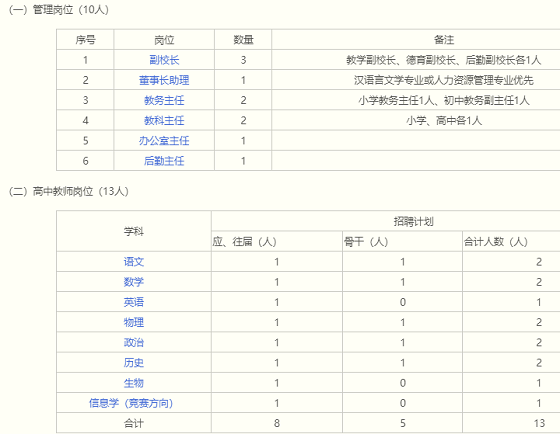The width and height of the screenshot is (560, 434).
Task: Open the 历史 subject link
Action: pyautogui.click(x=134, y=363)
